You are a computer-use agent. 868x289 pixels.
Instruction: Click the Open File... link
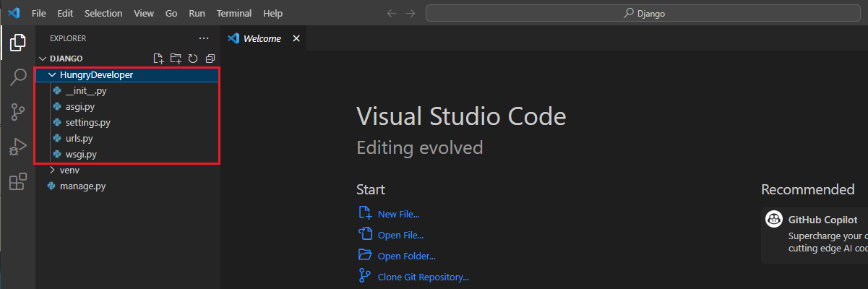[401, 235]
